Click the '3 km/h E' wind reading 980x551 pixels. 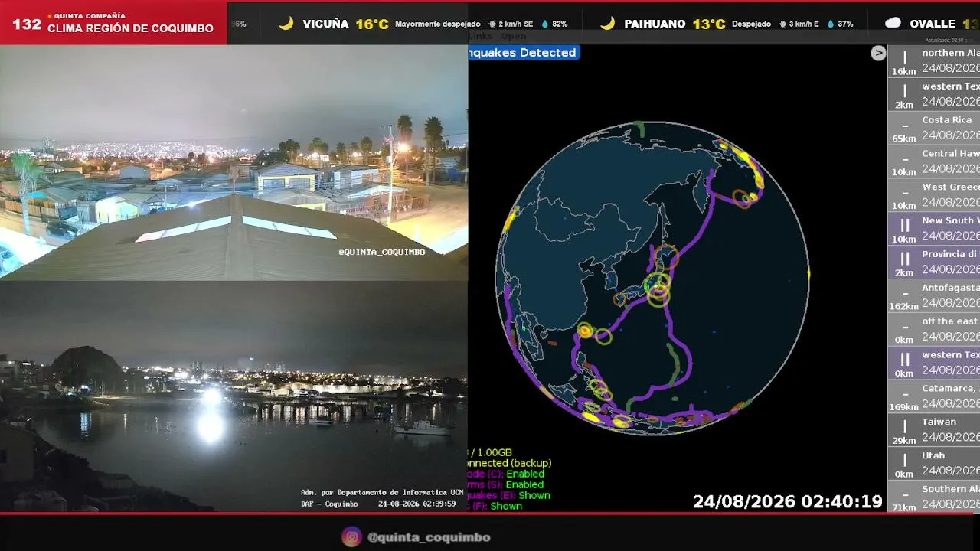click(x=805, y=24)
